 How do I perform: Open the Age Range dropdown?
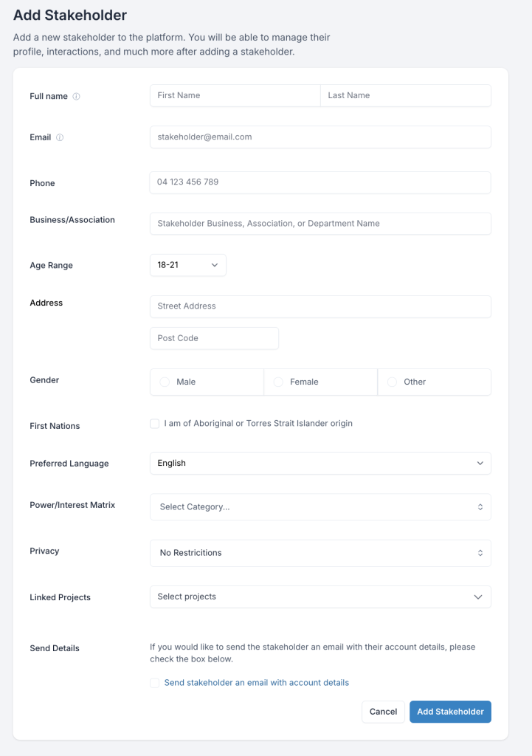point(187,265)
